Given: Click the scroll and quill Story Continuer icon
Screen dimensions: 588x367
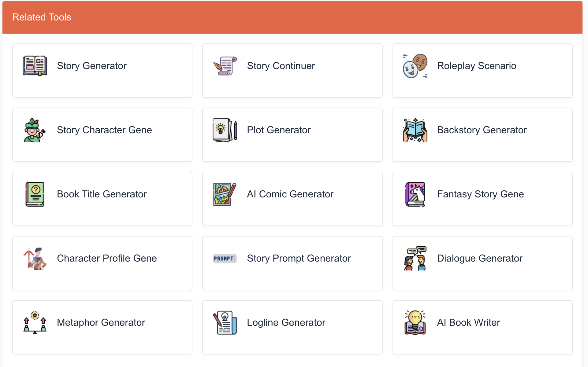Looking at the screenshot, I should [x=225, y=66].
